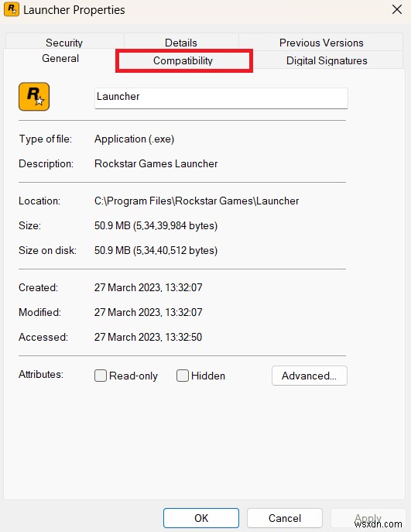
Task: Open Advanced attributes dialog
Action: tap(310, 376)
